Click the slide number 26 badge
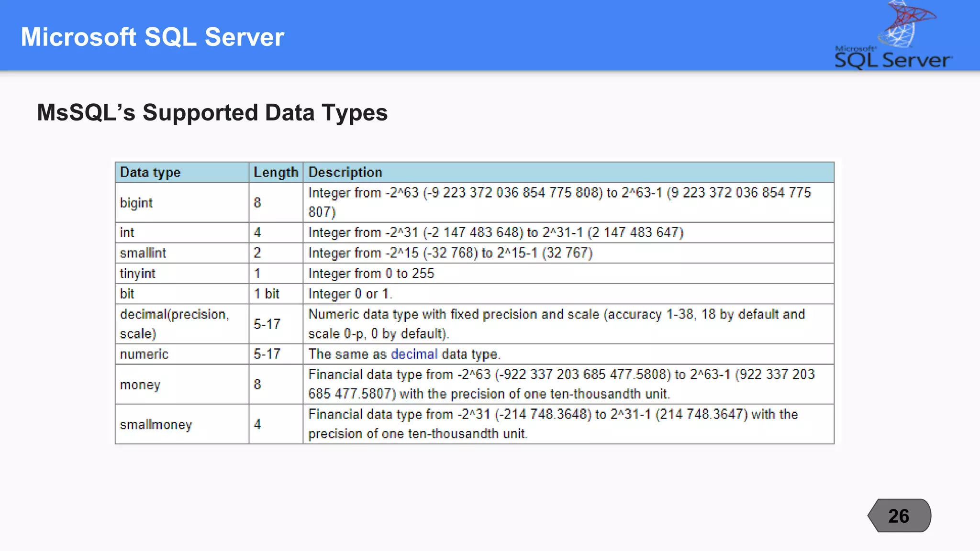Image resolution: width=980 pixels, height=551 pixels. (899, 516)
